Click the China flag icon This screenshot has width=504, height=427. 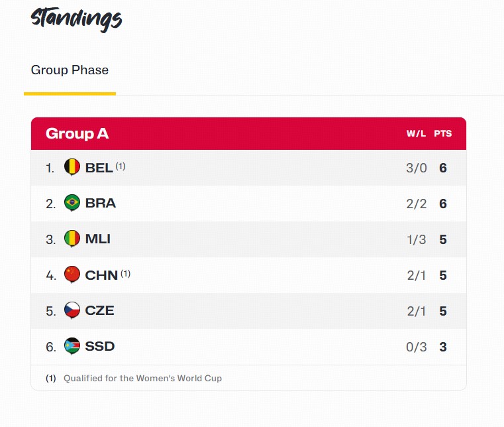pos(72,274)
